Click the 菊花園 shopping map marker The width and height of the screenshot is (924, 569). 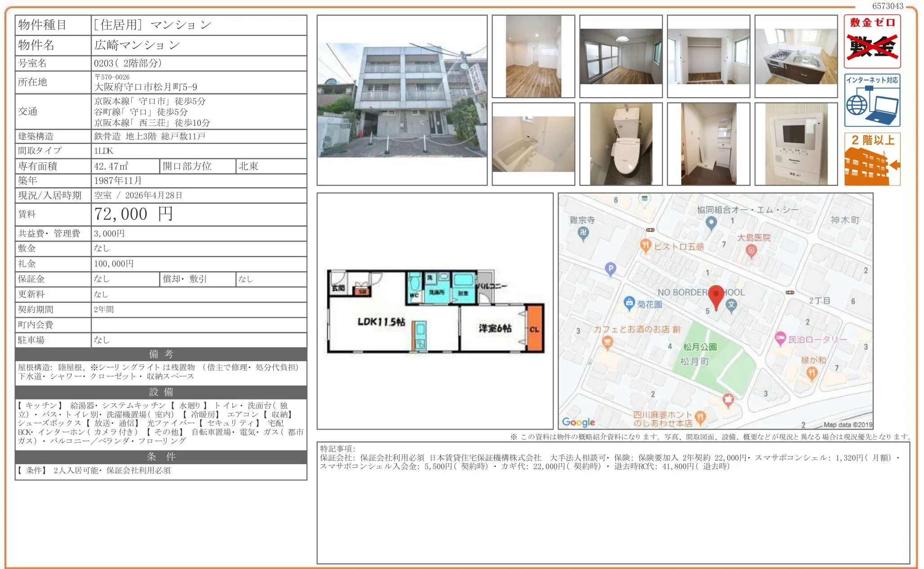click(629, 303)
